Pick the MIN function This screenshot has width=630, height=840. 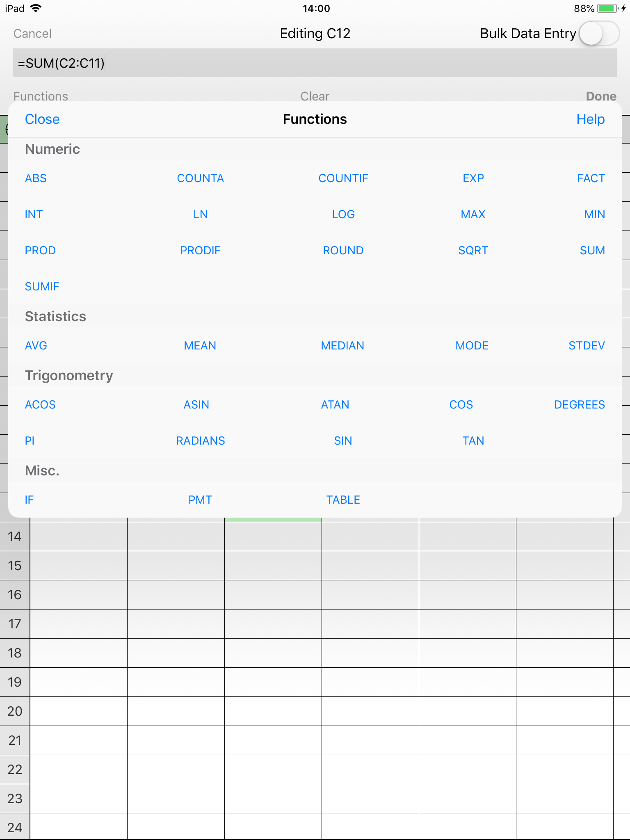tap(595, 215)
